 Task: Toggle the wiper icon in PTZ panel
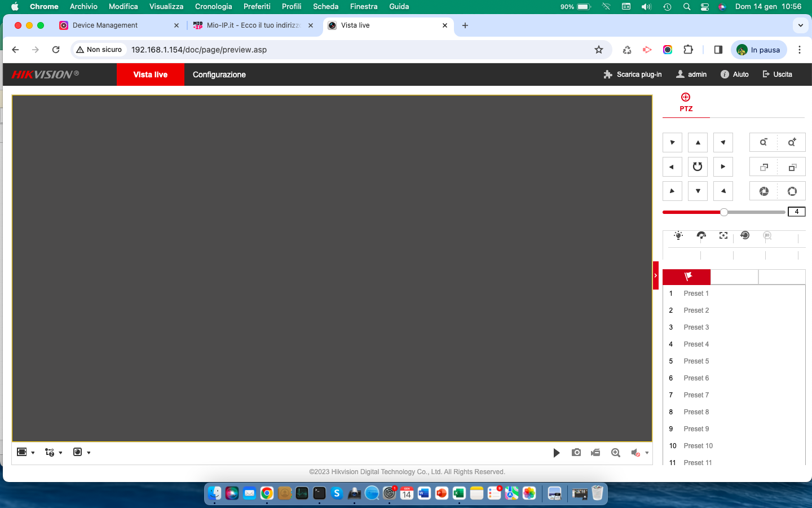pyautogui.click(x=701, y=236)
